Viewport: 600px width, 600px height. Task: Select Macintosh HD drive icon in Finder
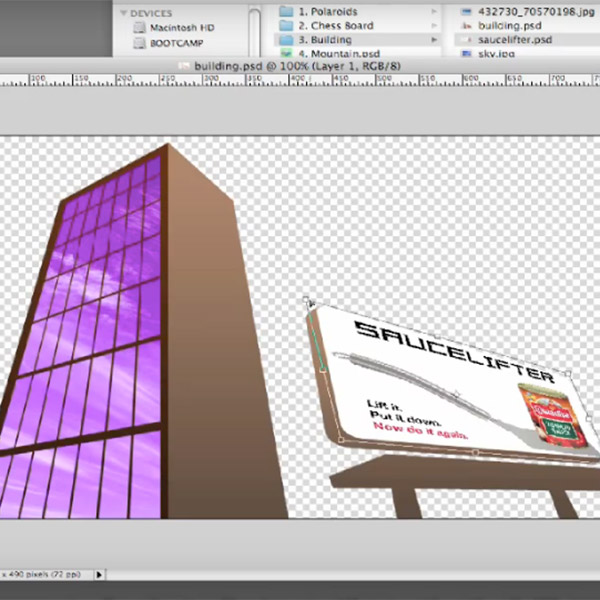click(140, 28)
